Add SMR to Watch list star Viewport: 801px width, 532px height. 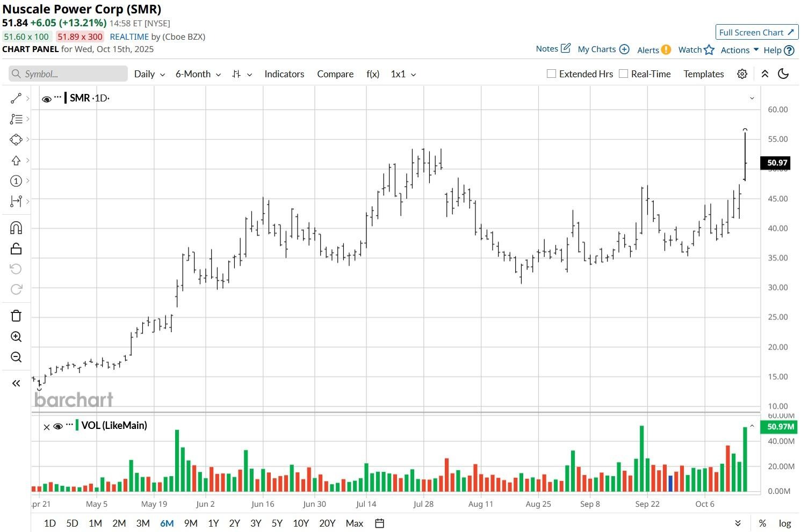709,50
